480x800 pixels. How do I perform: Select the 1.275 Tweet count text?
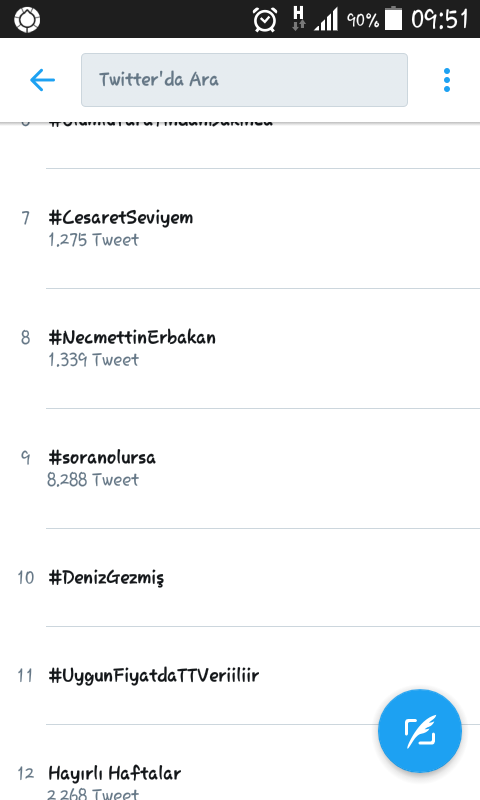(x=93, y=240)
